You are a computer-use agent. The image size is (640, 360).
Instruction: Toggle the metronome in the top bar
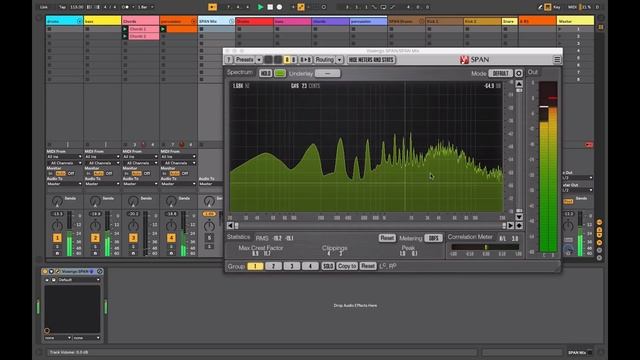pyautogui.click(x=126, y=7)
